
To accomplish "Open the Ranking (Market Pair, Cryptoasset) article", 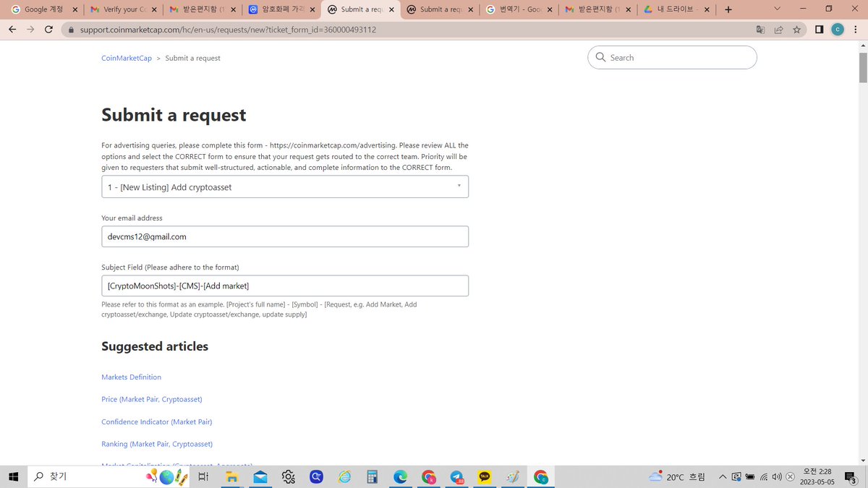I will click(157, 444).
